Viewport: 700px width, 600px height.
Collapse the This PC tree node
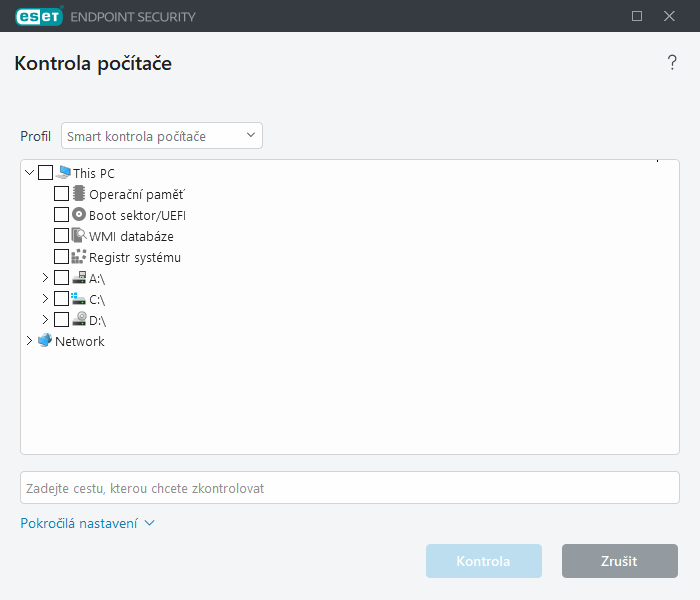pos(29,173)
